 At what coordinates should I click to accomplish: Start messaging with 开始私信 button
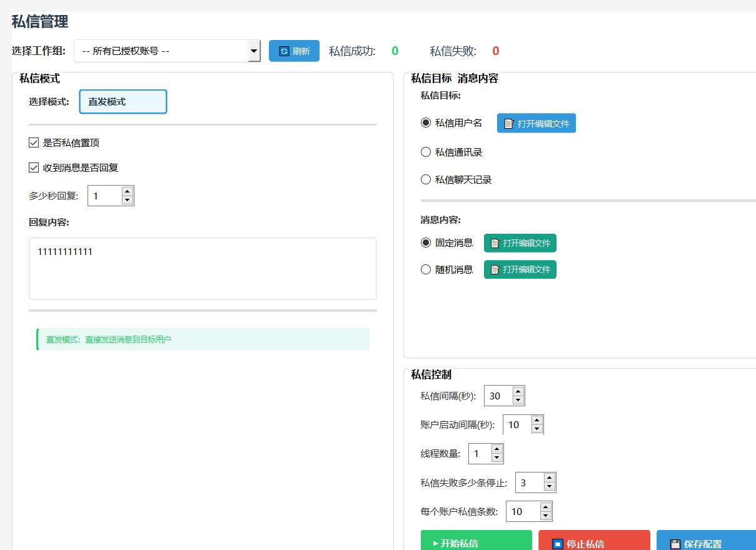click(x=476, y=542)
